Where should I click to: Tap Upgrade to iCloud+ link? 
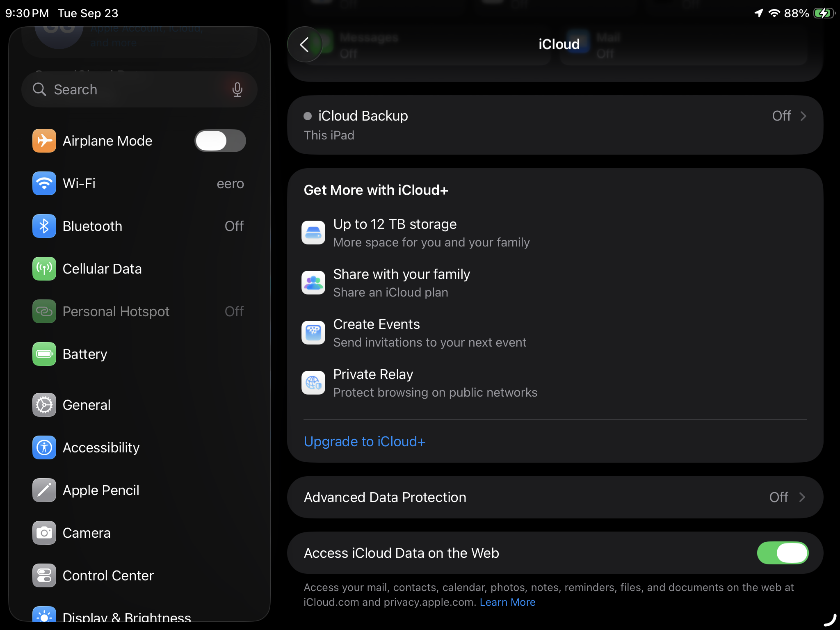[x=364, y=441]
